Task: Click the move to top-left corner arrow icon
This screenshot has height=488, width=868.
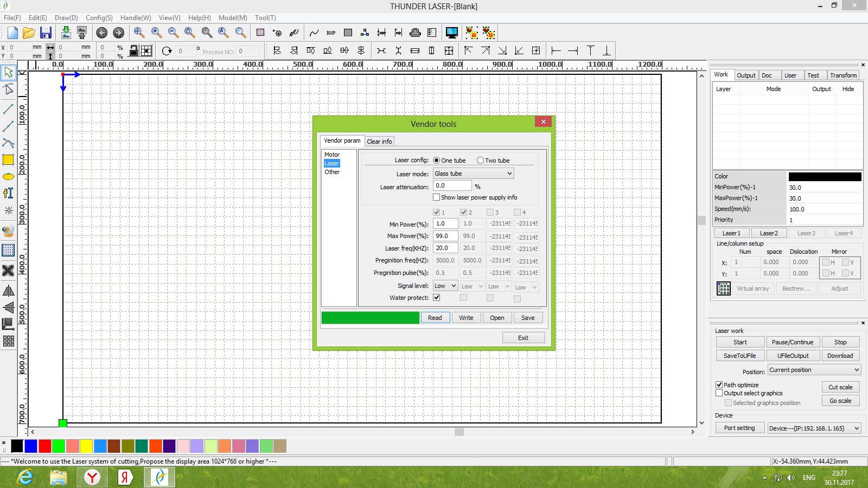Action: pyautogui.click(x=469, y=51)
